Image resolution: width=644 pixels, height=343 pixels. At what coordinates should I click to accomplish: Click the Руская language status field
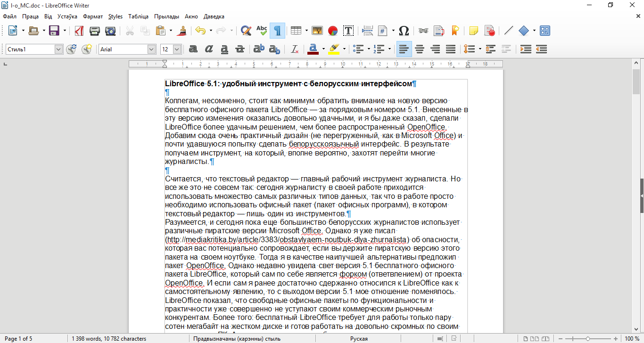pos(359,339)
